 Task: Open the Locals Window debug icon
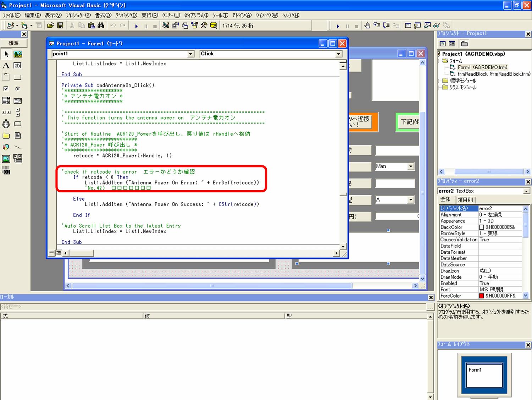click(408, 26)
